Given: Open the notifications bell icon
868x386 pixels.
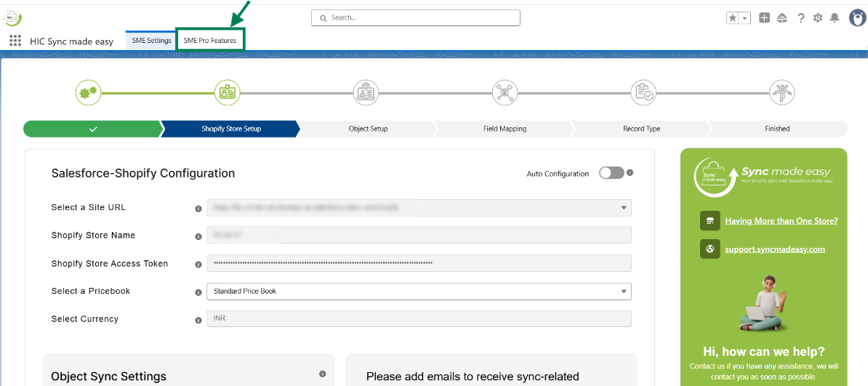Looking at the screenshot, I should coord(835,17).
